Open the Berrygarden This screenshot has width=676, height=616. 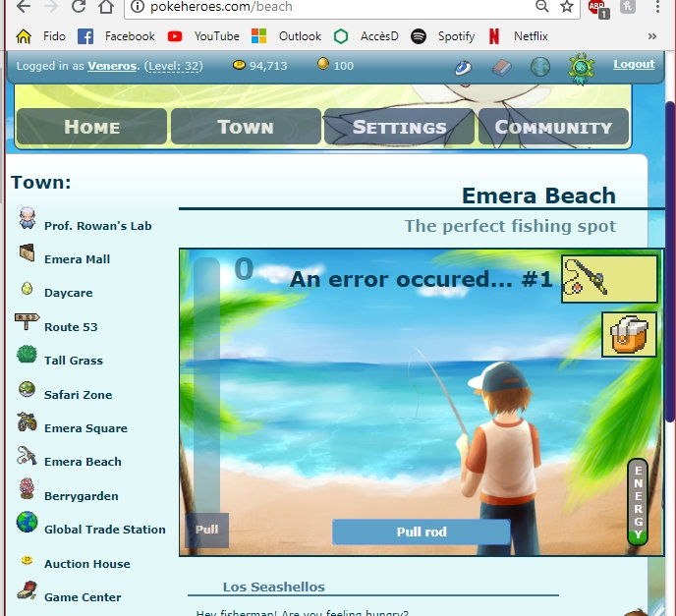[x=81, y=496]
